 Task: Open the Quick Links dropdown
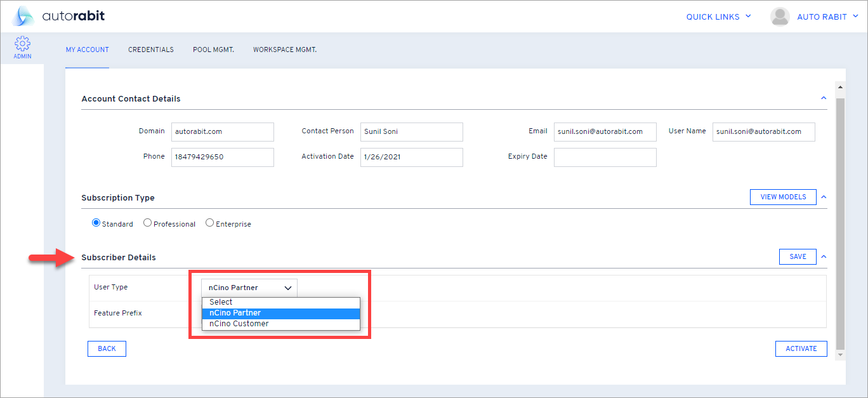(718, 17)
